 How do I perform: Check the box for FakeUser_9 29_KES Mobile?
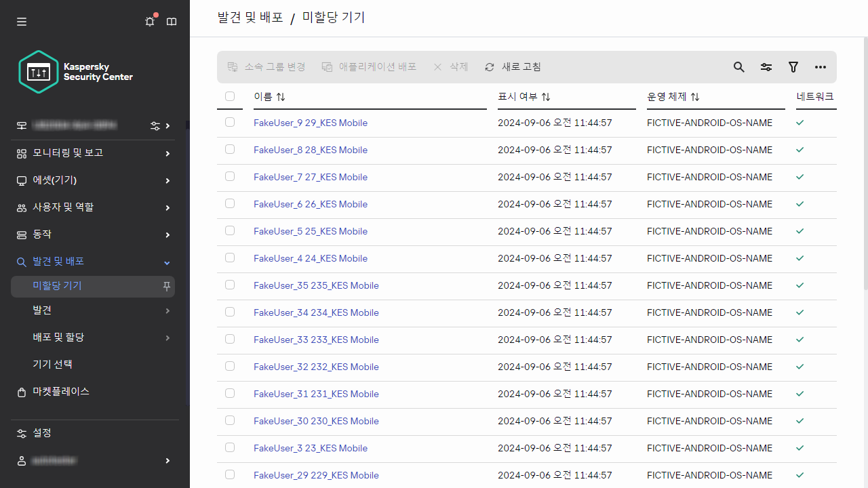click(230, 122)
